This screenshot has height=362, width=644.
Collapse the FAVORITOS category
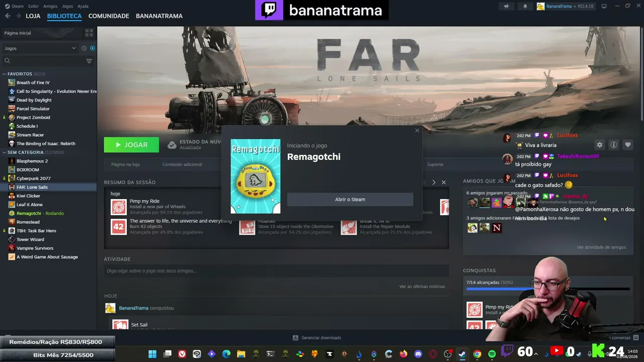[5, 74]
